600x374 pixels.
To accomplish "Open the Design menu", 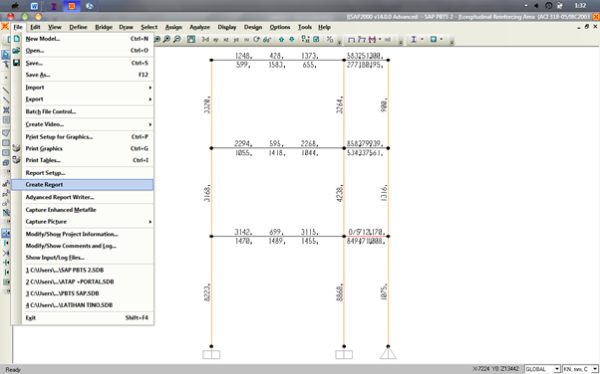I will coord(253,27).
